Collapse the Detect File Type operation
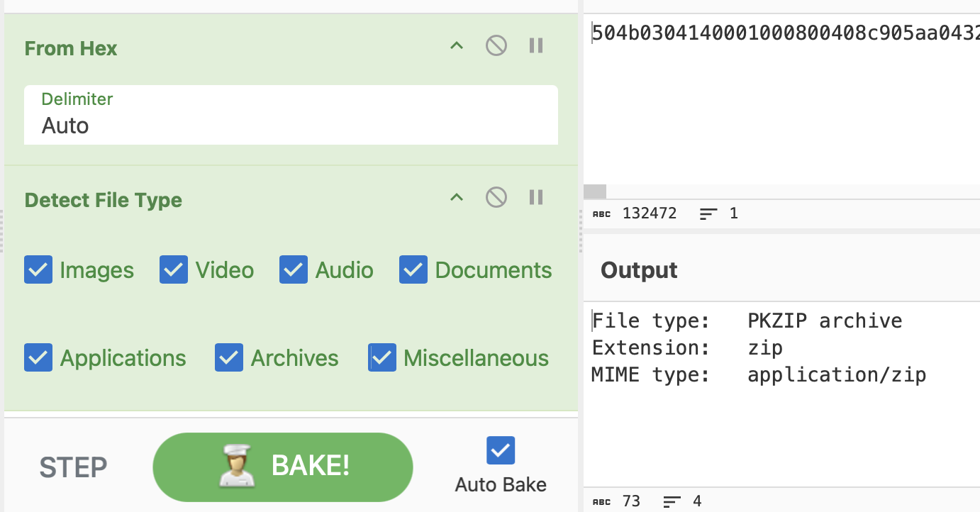This screenshot has height=512, width=980. click(457, 197)
